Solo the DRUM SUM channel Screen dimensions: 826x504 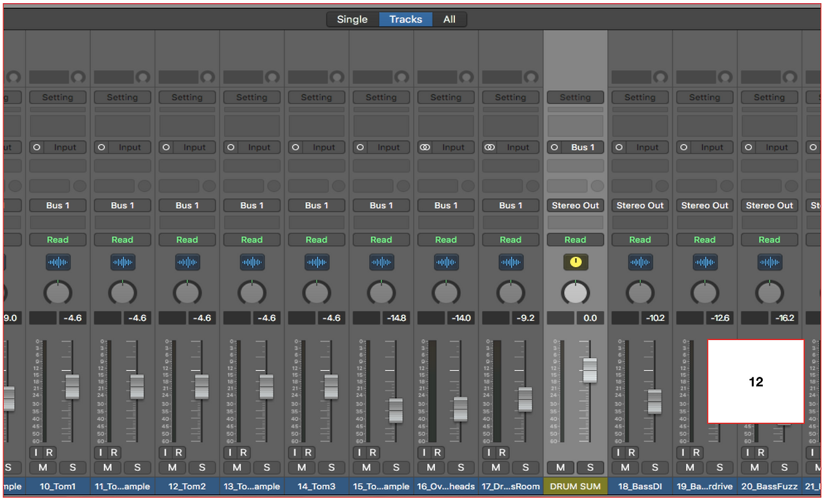(590, 468)
